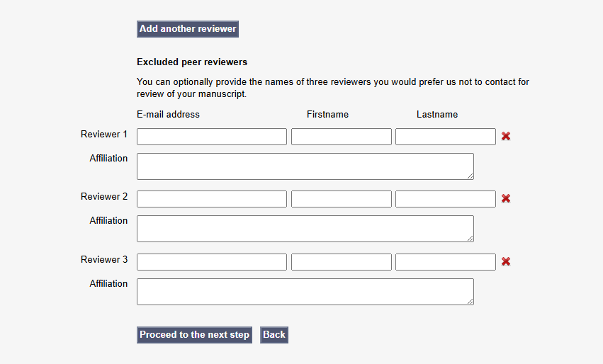Focus Reviewer 2 Firstname field
This screenshot has width=603, height=364.
click(342, 199)
